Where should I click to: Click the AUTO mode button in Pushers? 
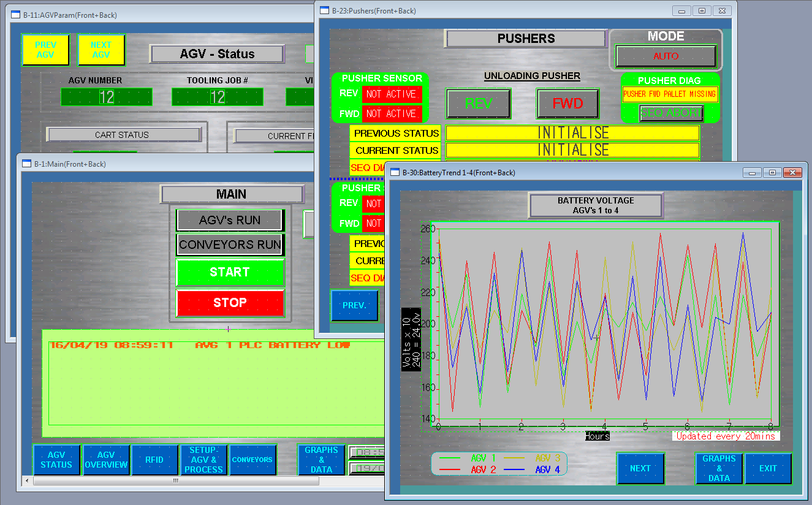[x=666, y=56]
